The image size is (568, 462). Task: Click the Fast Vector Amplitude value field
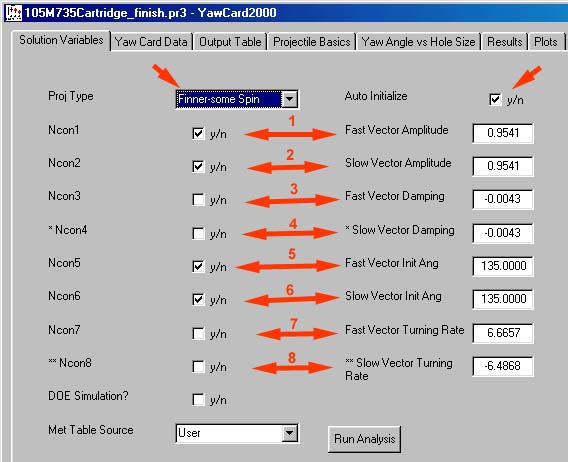[503, 133]
